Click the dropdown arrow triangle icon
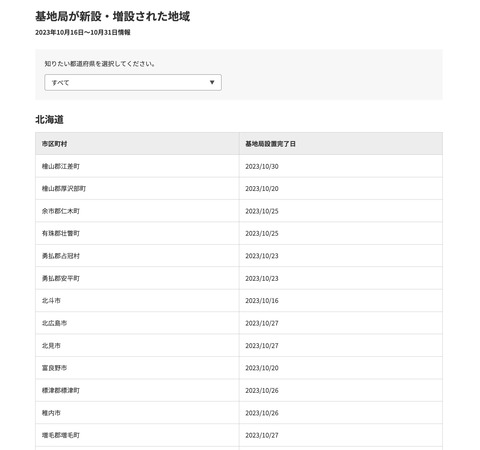480x450 pixels. click(212, 82)
